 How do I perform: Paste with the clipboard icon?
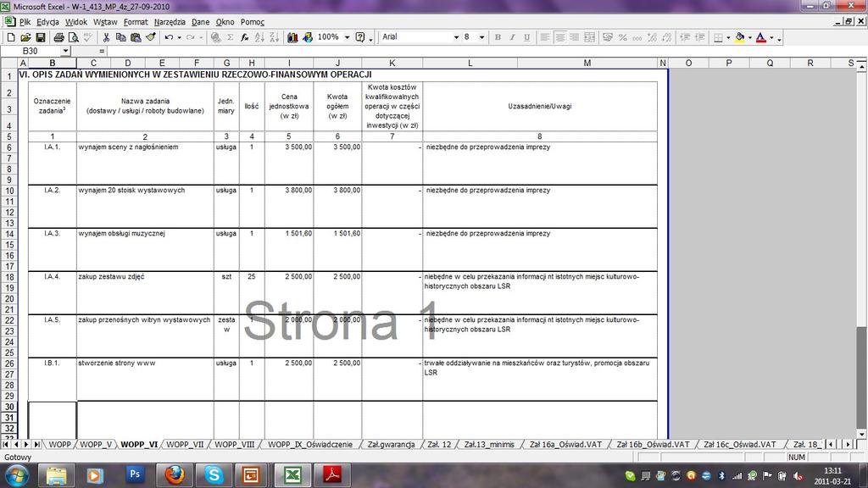click(136, 37)
